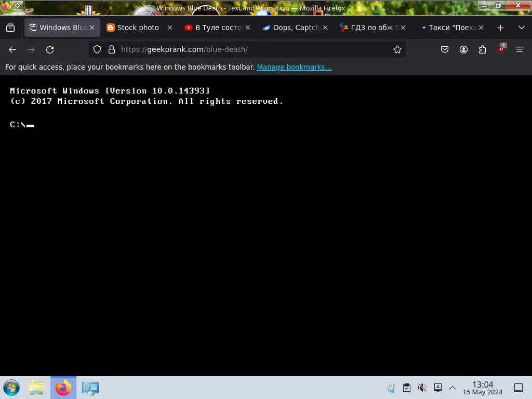Open the clock showing 13:04
The image size is (532, 399).
483,388
